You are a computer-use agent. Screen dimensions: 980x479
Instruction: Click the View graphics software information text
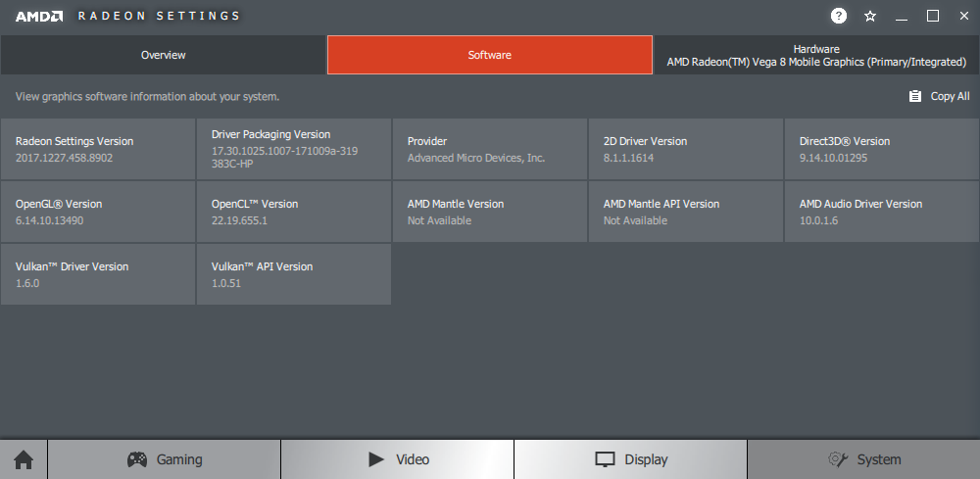pyautogui.click(x=148, y=97)
